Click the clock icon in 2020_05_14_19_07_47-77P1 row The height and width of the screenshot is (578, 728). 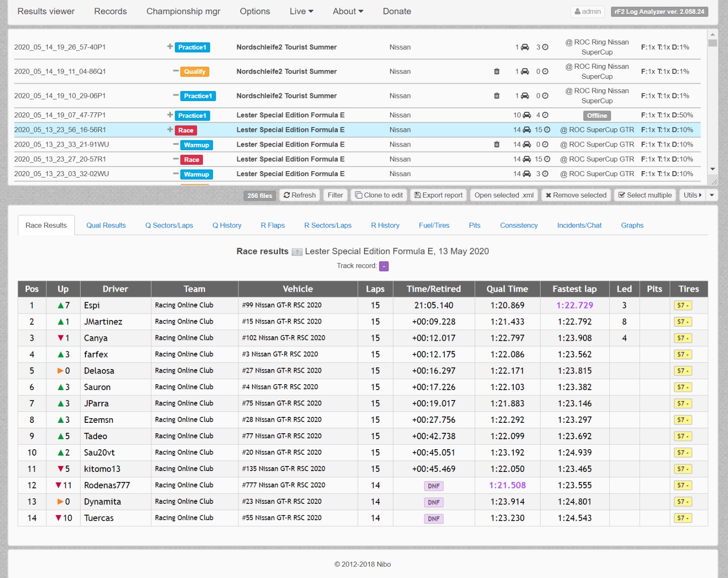point(545,115)
